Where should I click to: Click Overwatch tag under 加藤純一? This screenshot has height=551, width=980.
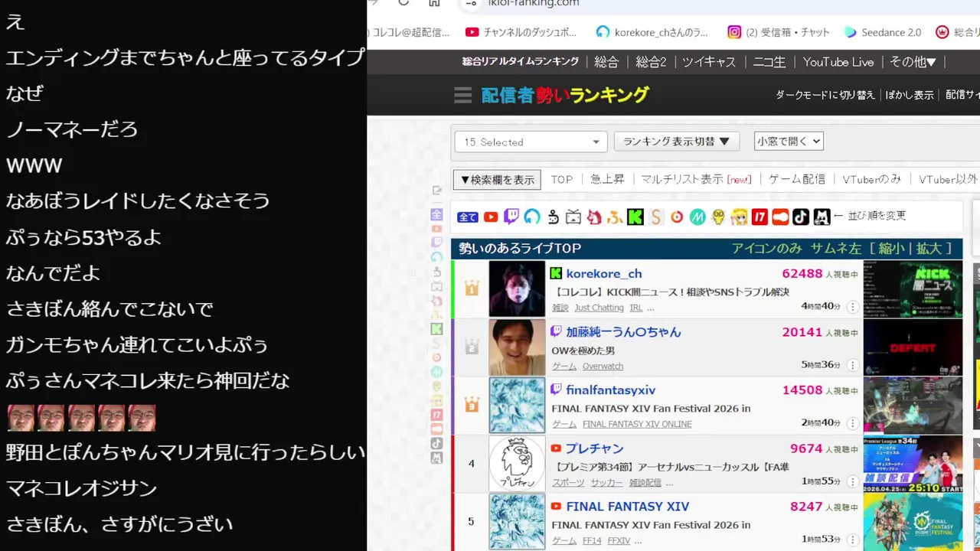(x=603, y=366)
